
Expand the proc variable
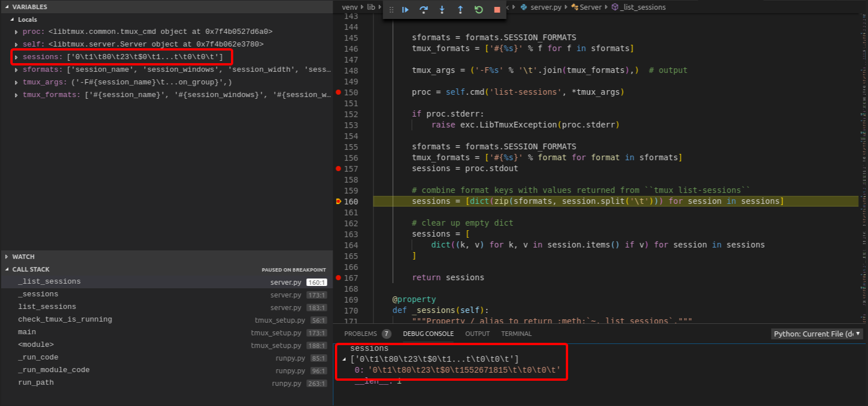tap(16, 32)
